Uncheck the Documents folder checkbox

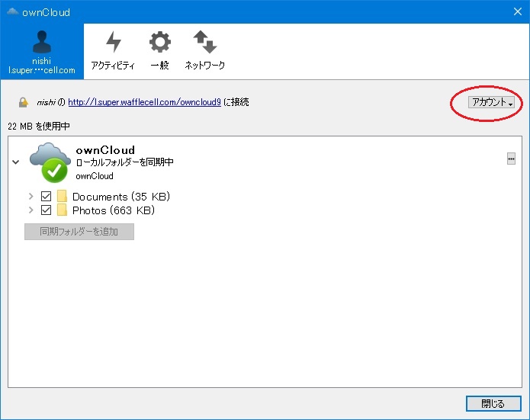[46, 197]
